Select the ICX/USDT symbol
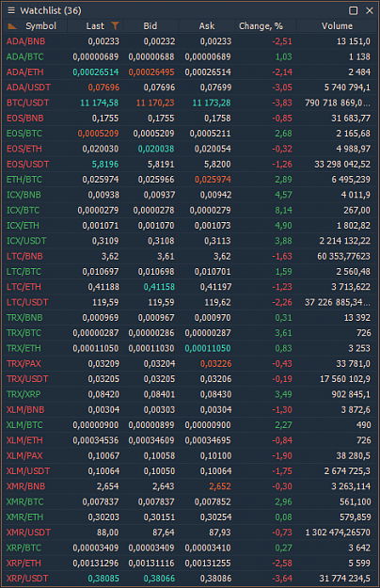380x588 pixels. tap(26, 241)
